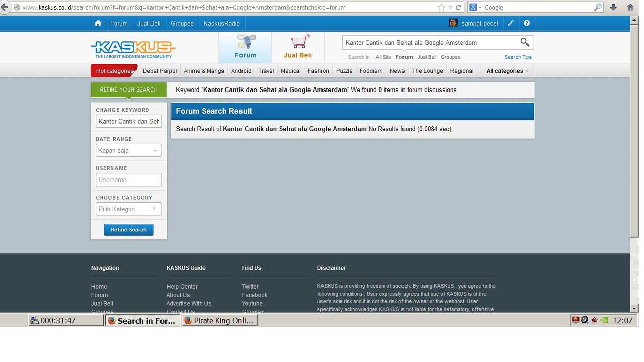This screenshot has width=644, height=362.
Task: Open the Regional category
Action: 462,71
